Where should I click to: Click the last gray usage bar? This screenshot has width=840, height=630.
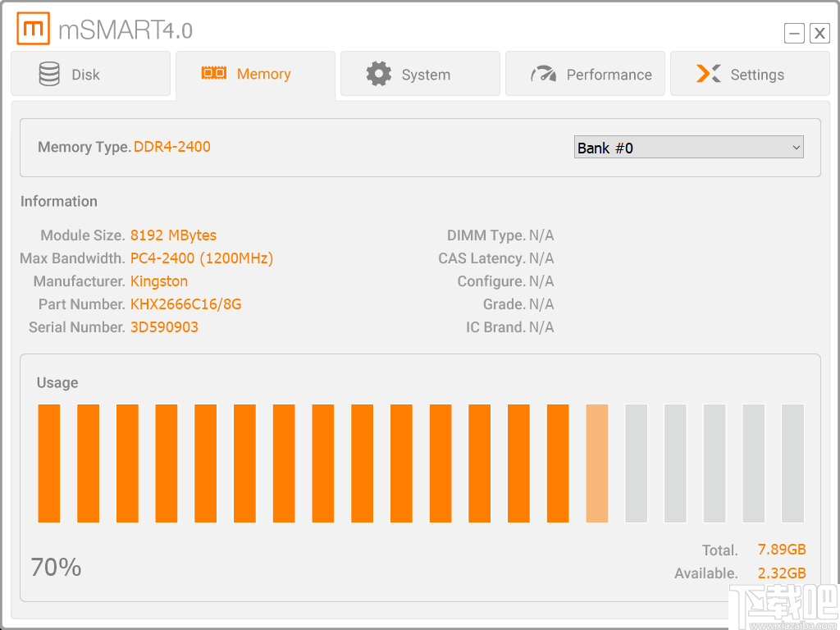click(792, 463)
